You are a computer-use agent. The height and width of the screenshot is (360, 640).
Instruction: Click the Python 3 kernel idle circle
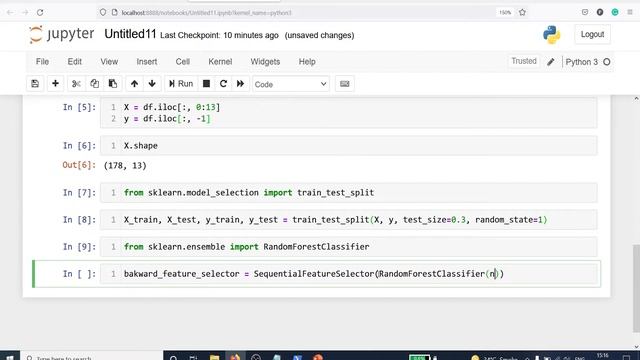coord(607,62)
